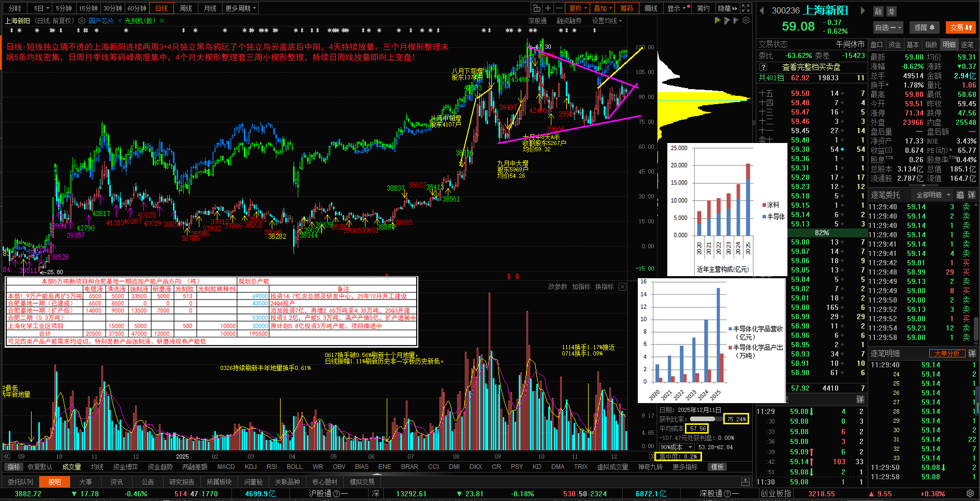Open 叠加 overlay dropdown
980x501 pixels.
[603, 8]
